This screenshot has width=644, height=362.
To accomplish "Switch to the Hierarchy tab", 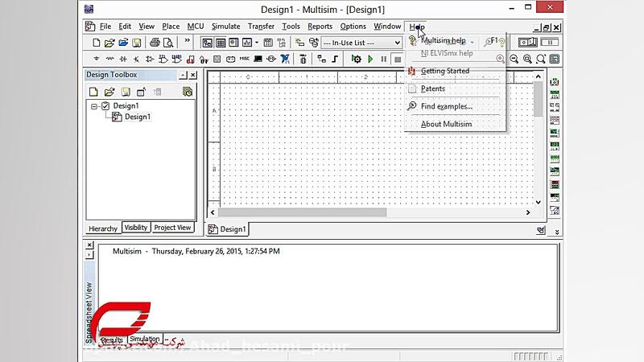I will [103, 228].
